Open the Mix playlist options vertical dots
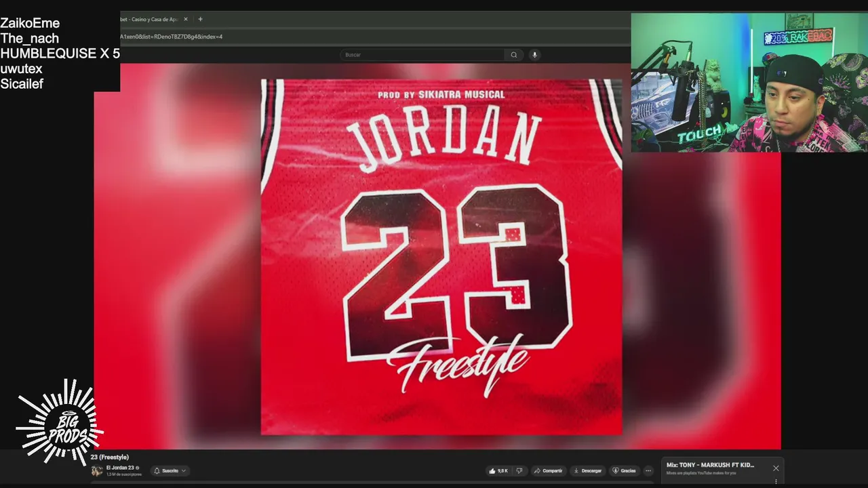 coord(776,482)
